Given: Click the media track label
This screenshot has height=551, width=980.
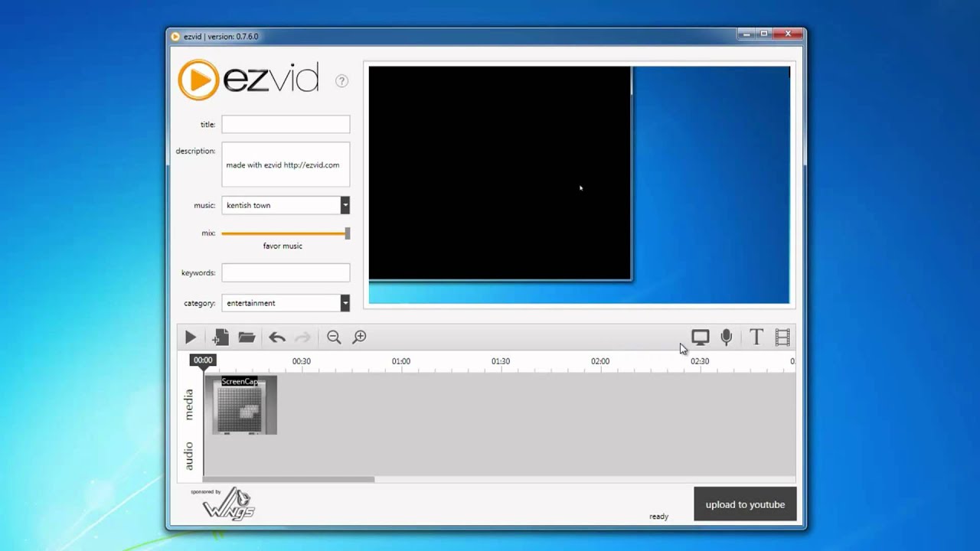Looking at the screenshot, I should click(x=189, y=405).
